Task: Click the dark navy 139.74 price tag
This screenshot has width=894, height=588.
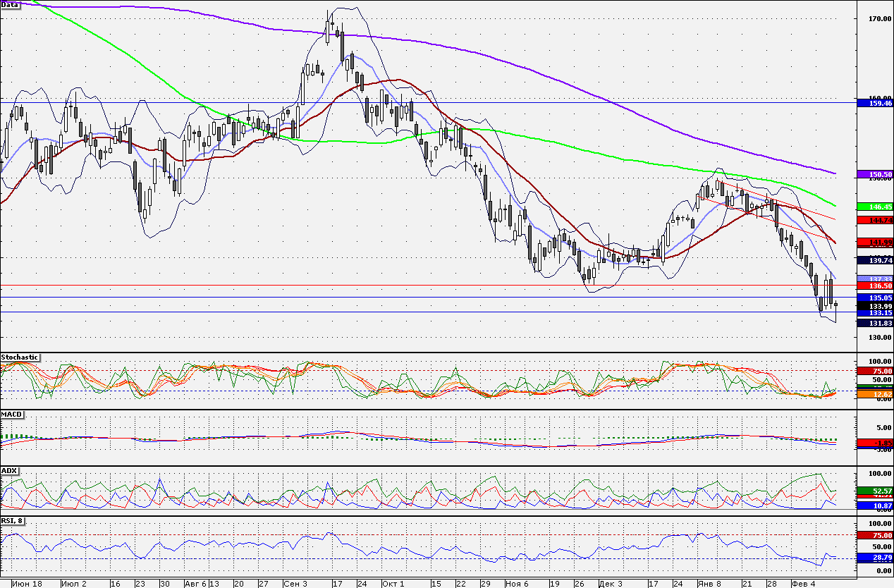Action: click(x=875, y=260)
